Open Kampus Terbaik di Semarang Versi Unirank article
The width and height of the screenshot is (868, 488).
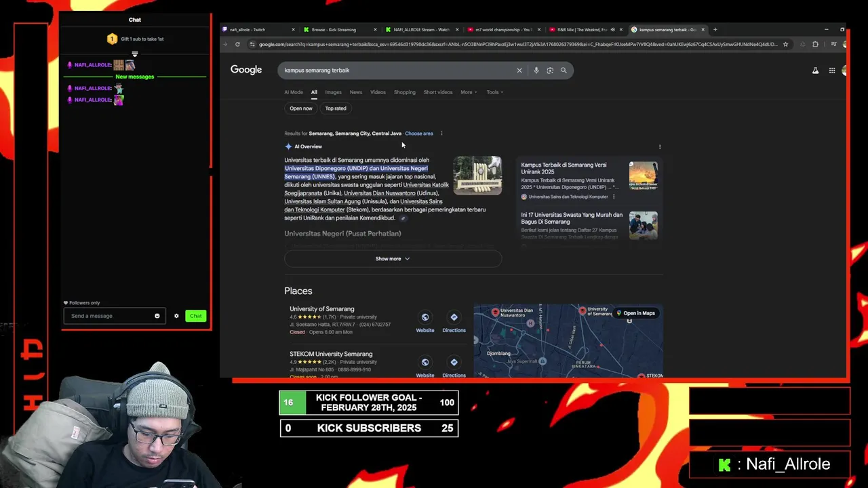[x=564, y=168]
